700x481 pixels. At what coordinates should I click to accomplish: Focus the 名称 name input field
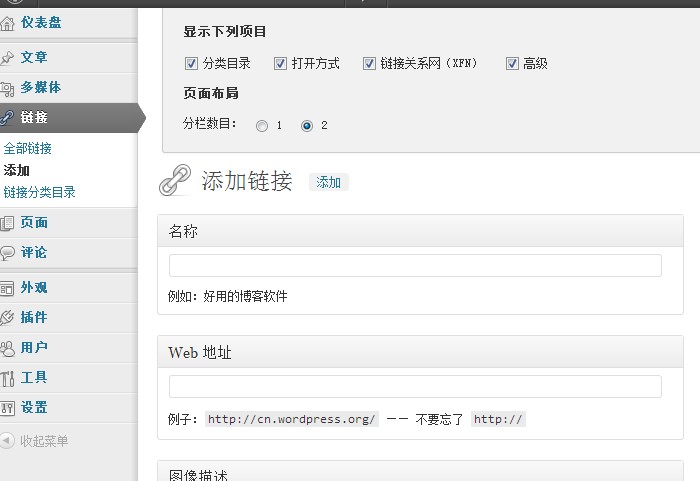(x=415, y=266)
